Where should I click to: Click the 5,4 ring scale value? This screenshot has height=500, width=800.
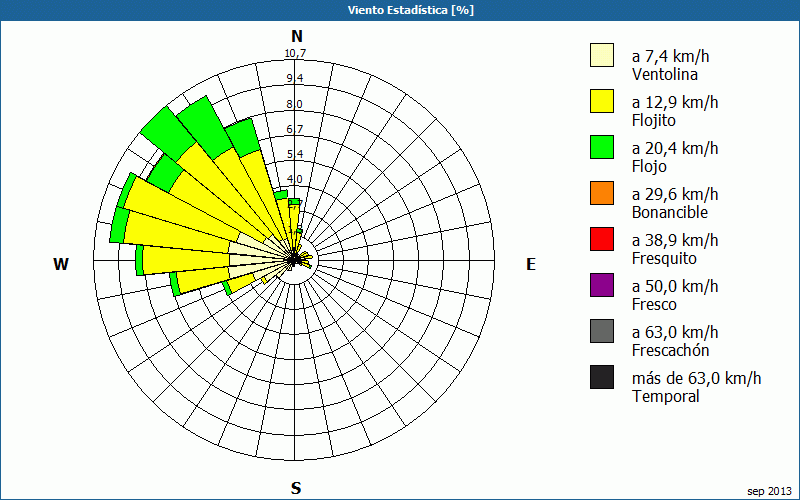click(295, 154)
